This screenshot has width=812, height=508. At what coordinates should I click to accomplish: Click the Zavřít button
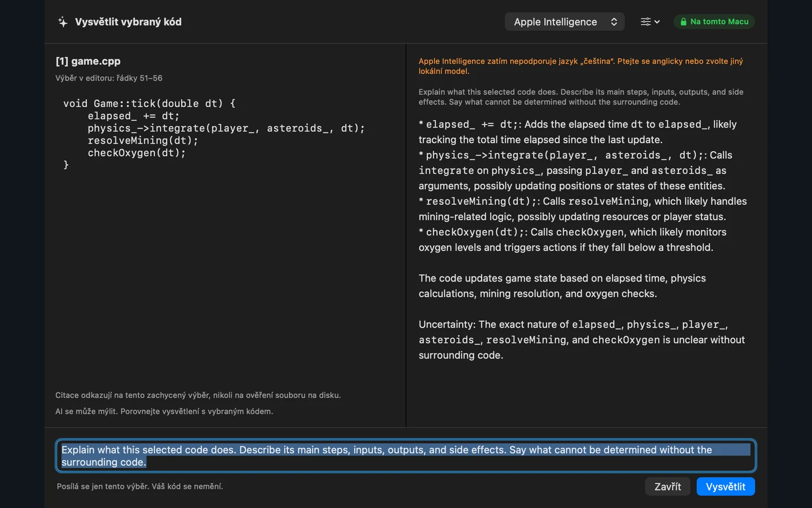(x=668, y=487)
